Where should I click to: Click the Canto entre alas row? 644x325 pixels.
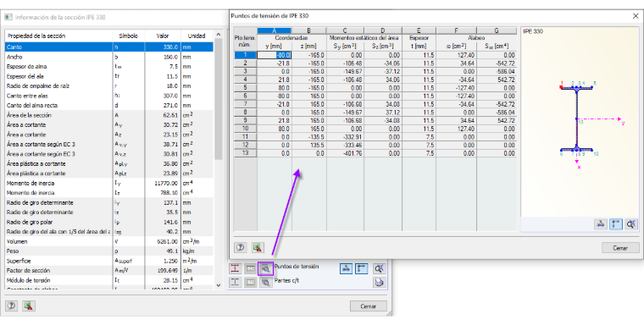(109, 96)
